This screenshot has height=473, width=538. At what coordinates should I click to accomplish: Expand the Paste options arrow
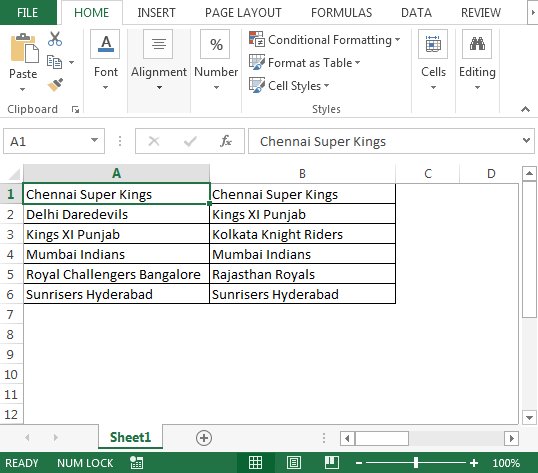point(23,90)
